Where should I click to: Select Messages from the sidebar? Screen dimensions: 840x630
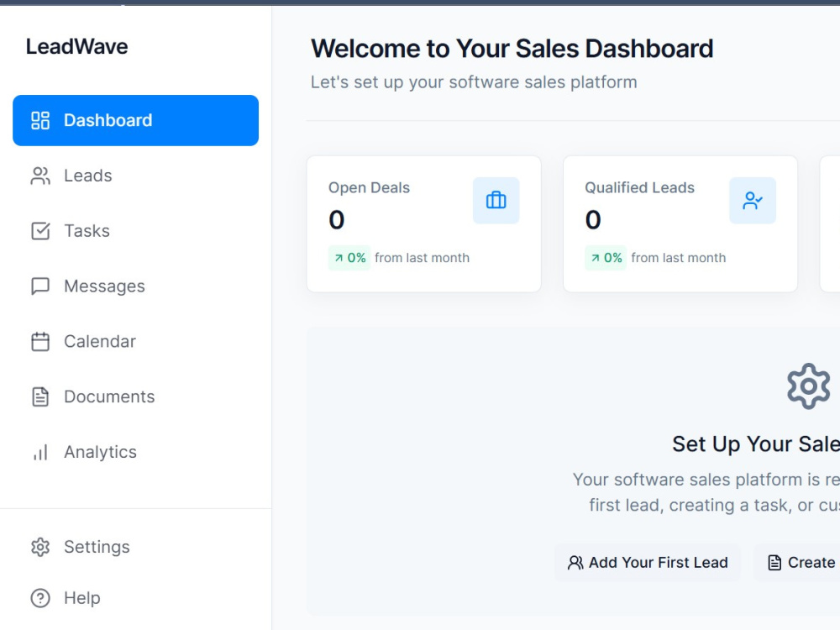(135, 286)
